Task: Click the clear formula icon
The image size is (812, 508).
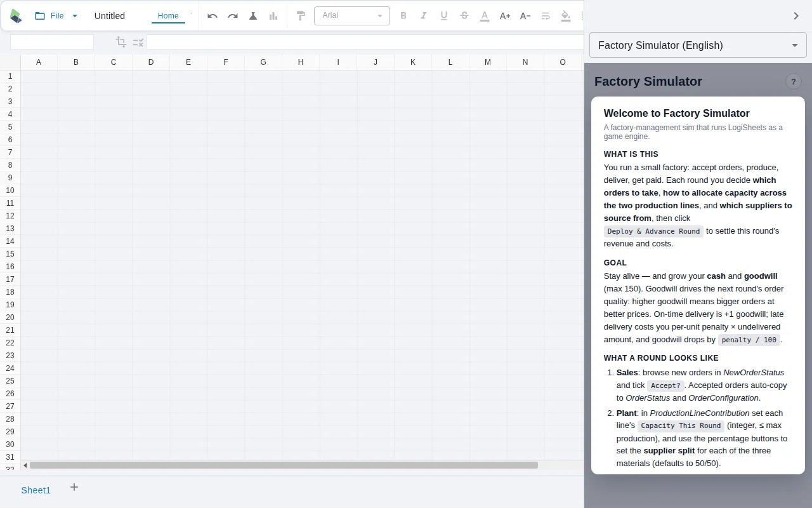Action: (138, 42)
